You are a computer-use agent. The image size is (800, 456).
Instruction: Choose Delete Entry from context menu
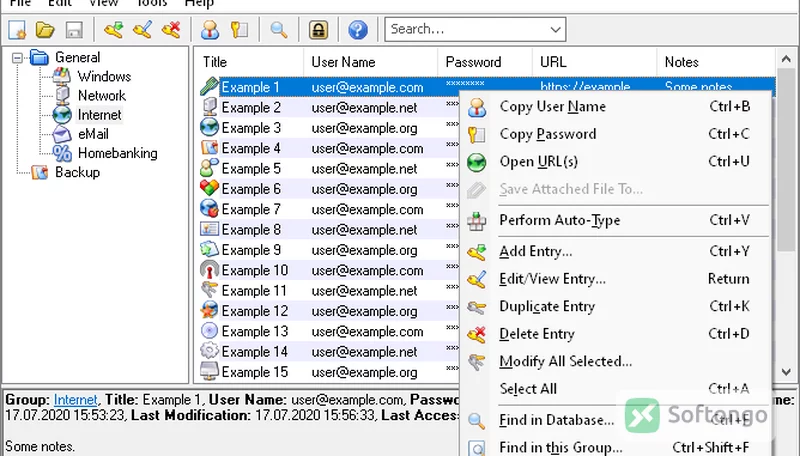(x=616, y=334)
